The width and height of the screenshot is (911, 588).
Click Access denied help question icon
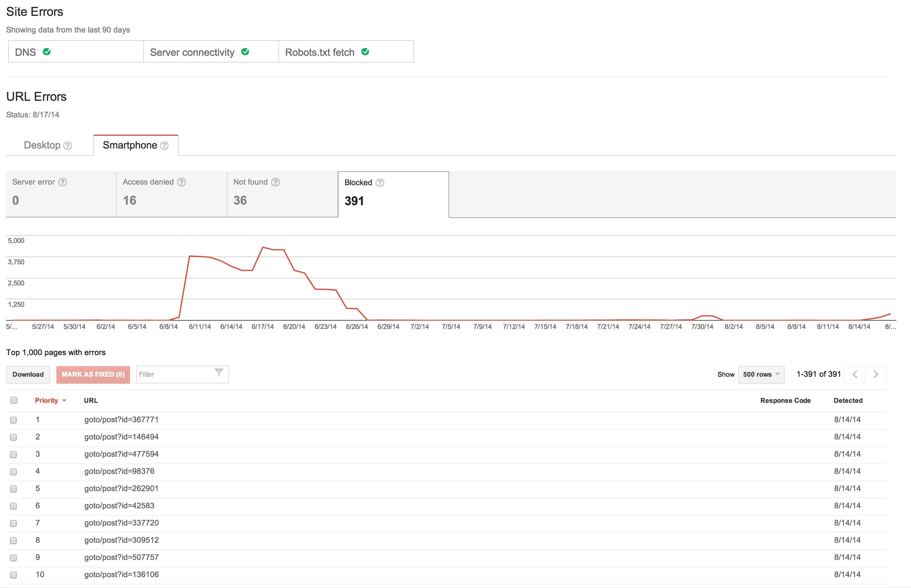[182, 182]
